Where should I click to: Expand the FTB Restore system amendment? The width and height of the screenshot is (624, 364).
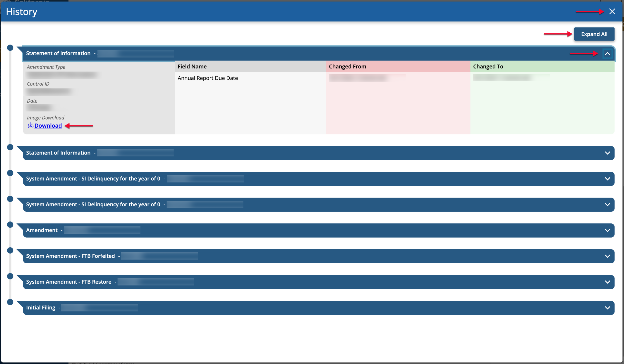point(607,282)
